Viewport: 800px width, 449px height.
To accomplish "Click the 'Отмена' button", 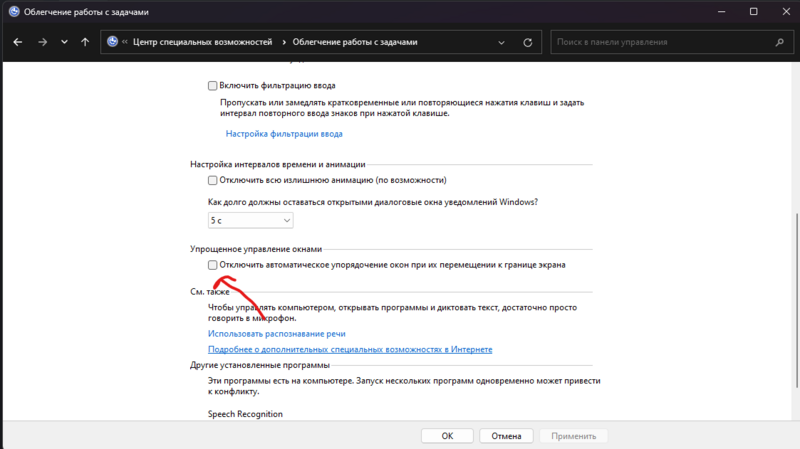I will pyautogui.click(x=506, y=436).
